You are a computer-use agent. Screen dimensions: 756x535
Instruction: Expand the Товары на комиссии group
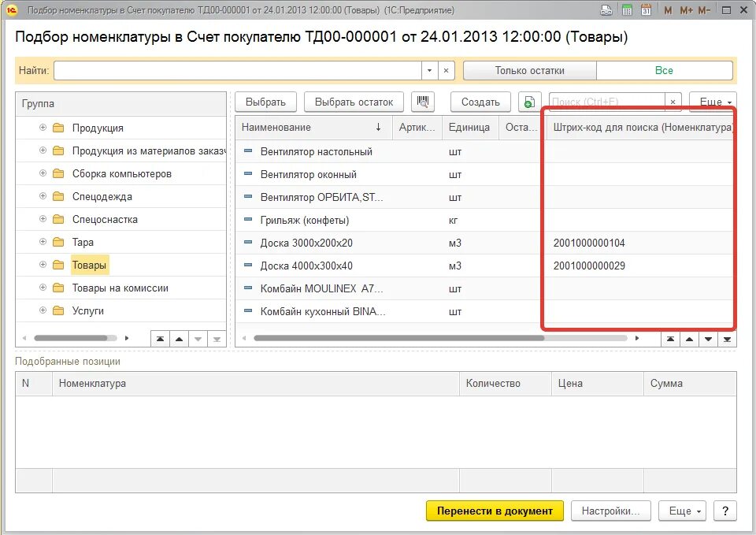43,287
